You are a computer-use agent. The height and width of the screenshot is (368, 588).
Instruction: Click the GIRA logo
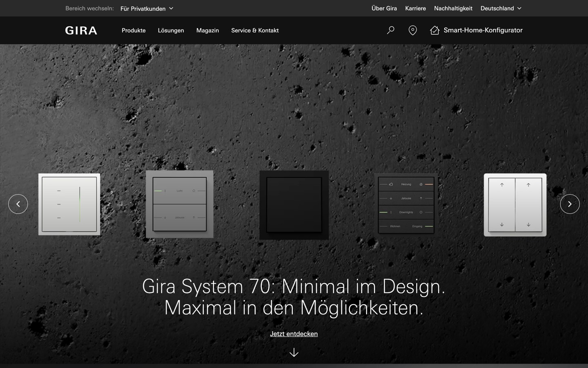pyautogui.click(x=81, y=30)
